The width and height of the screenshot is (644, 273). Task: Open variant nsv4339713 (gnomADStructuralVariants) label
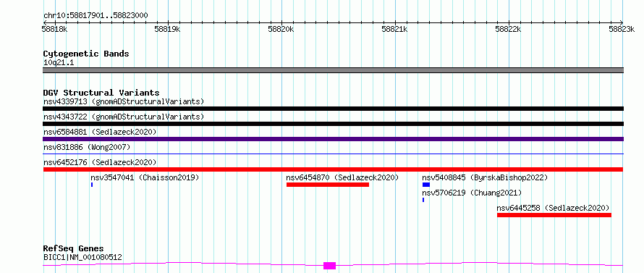tap(124, 101)
